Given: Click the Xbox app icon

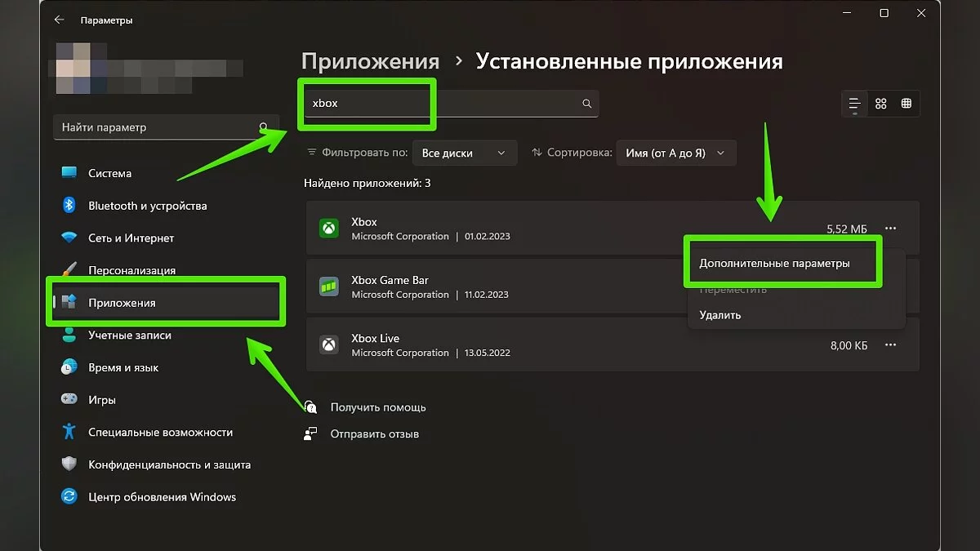Looking at the screenshot, I should click(328, 229).
